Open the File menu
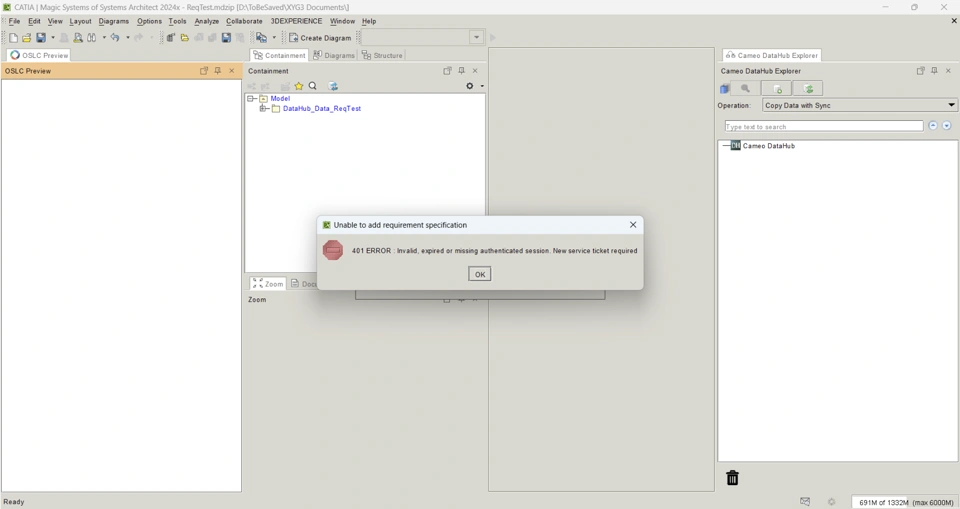Viewport: 960px width, 509px height. 14,21
